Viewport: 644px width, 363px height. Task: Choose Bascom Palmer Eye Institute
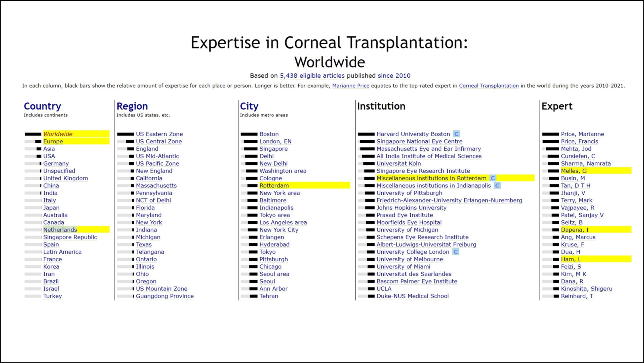tap(417, 281)
